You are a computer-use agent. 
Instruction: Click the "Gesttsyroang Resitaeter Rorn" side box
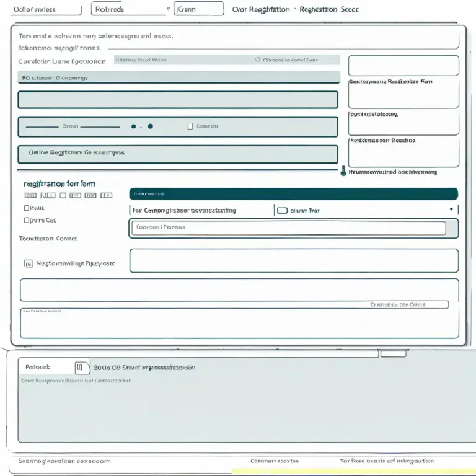[x=403, y=92]
